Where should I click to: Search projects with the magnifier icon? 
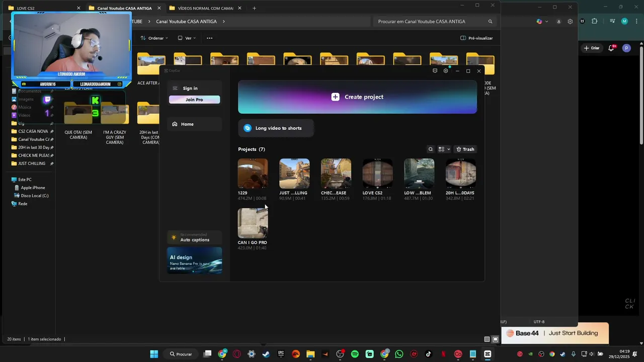(x=431, y=149)
